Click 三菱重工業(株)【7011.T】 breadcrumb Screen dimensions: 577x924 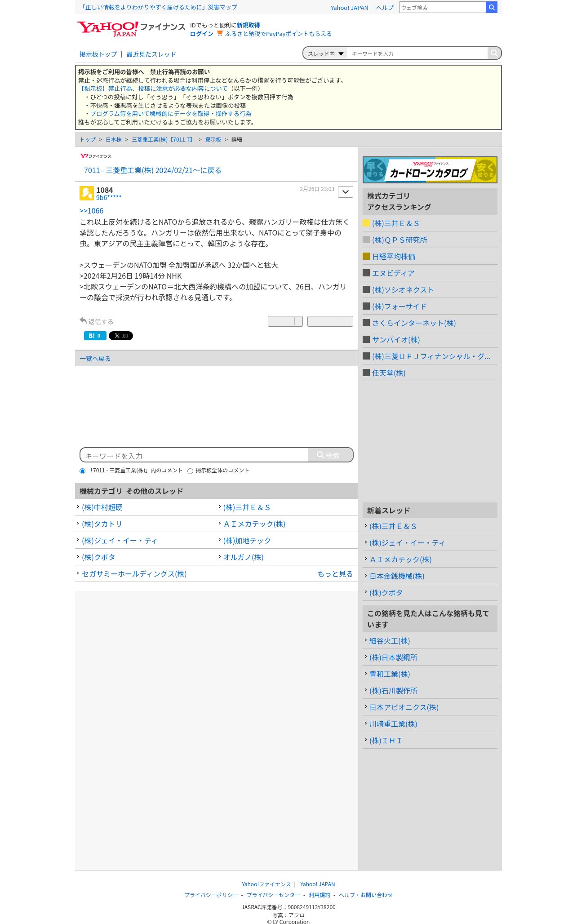click(163, 140)
